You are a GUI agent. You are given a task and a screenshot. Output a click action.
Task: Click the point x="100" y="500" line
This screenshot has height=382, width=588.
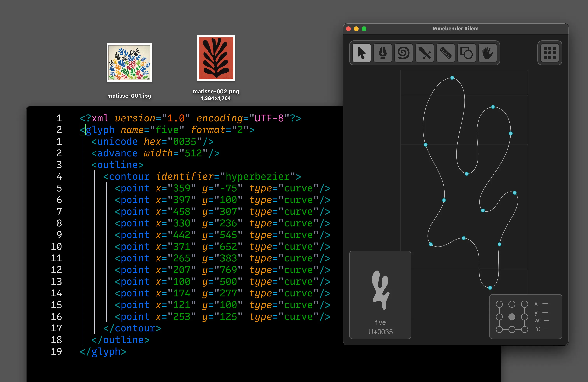pyautogui.click(x=223, y=281)
